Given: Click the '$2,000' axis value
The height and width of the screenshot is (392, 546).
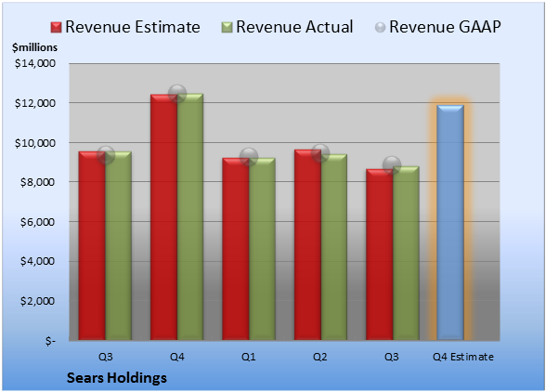Looking at the screenshot, I should [37, 301].
